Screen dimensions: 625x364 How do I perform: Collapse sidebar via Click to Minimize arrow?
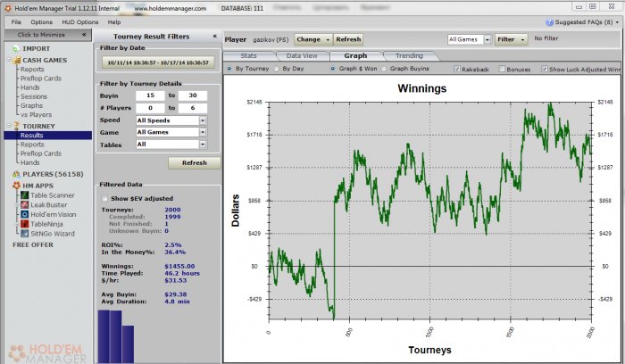[x=84, y=35]
